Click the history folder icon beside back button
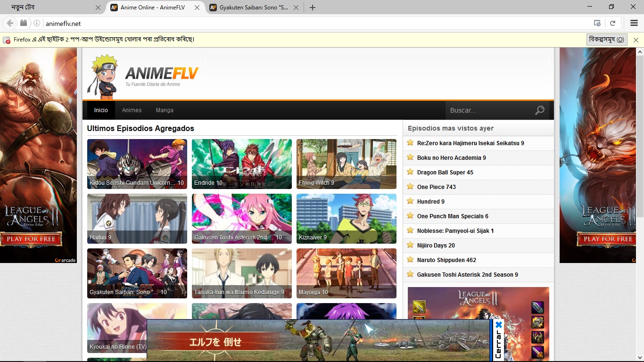Screen dimensions: 644x362 [x=24, y=23]
